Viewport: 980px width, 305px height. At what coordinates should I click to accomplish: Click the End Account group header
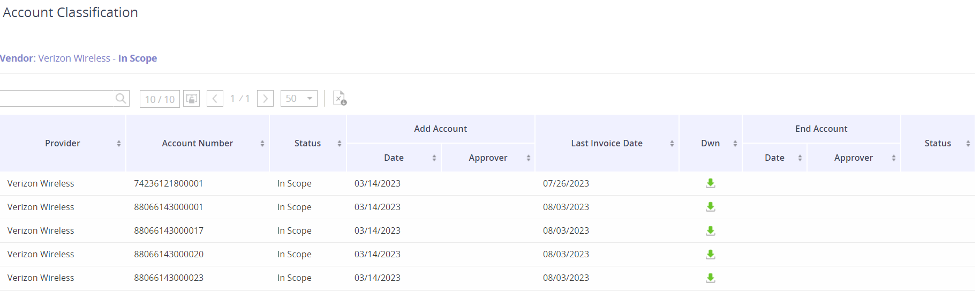click(x=821, y=129)
